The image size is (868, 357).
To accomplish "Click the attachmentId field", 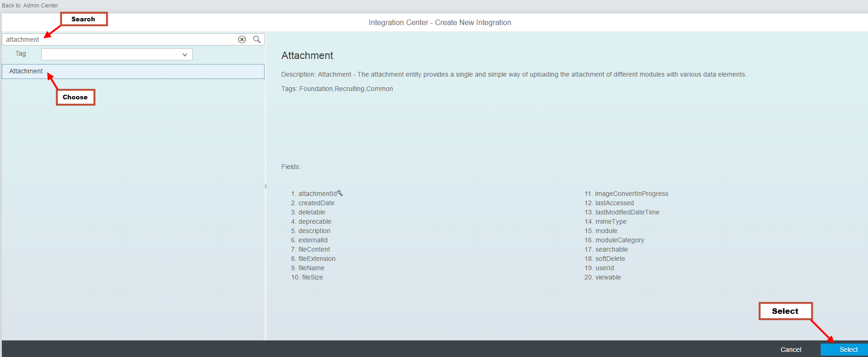I will [317, 194].
